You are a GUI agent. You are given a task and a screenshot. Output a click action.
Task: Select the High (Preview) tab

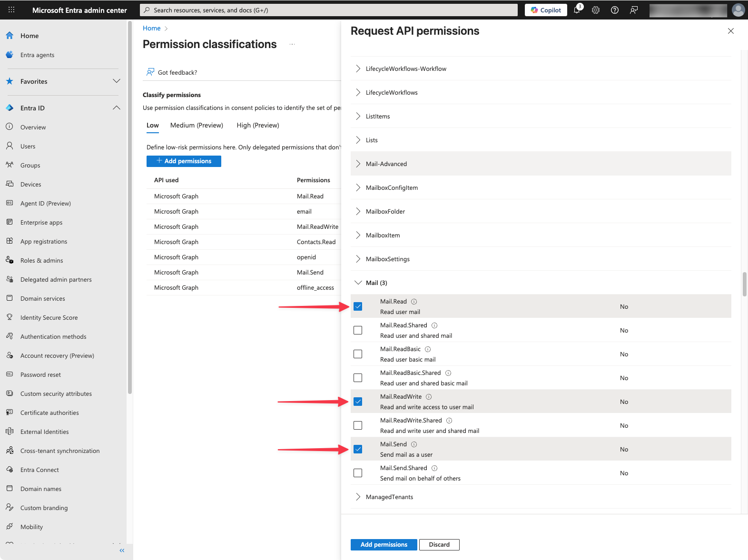(x=258, y=126)
